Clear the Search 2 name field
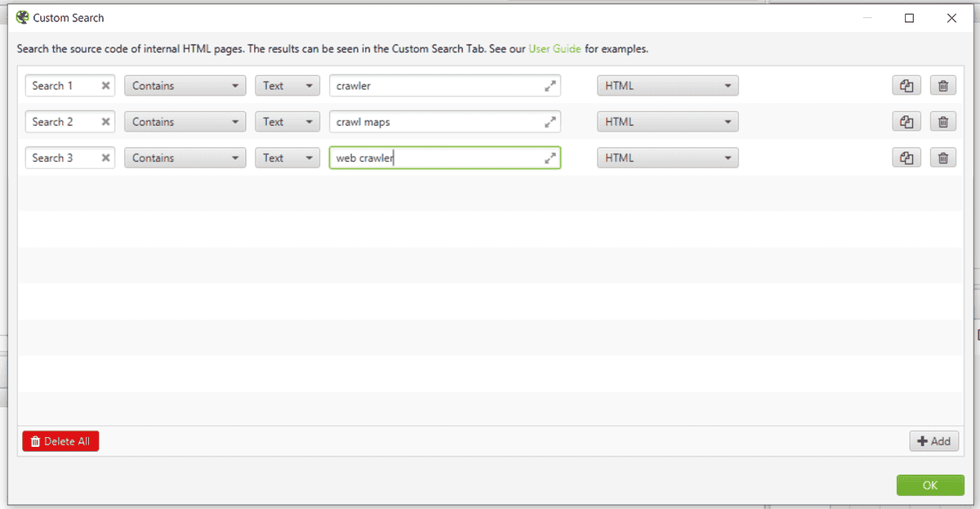Viewport: 980px width, 509px height. click(105, 122)
